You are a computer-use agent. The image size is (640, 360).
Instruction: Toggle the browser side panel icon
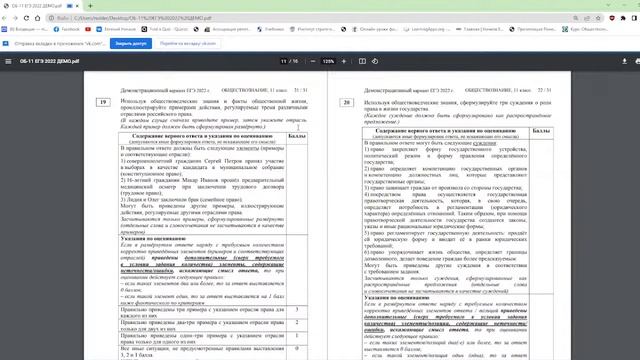click(x=634, y=18)
